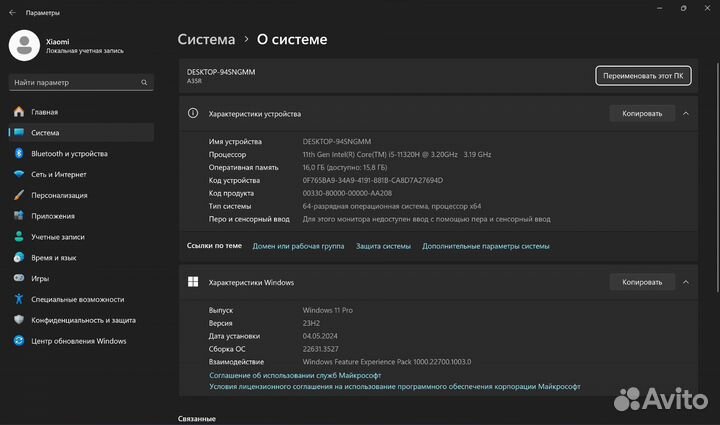This screenshot has height=425, width=720.
Task: Click the info icon beside Характеристики устройства
Action: pyautogui.click(x=193, y=113)
